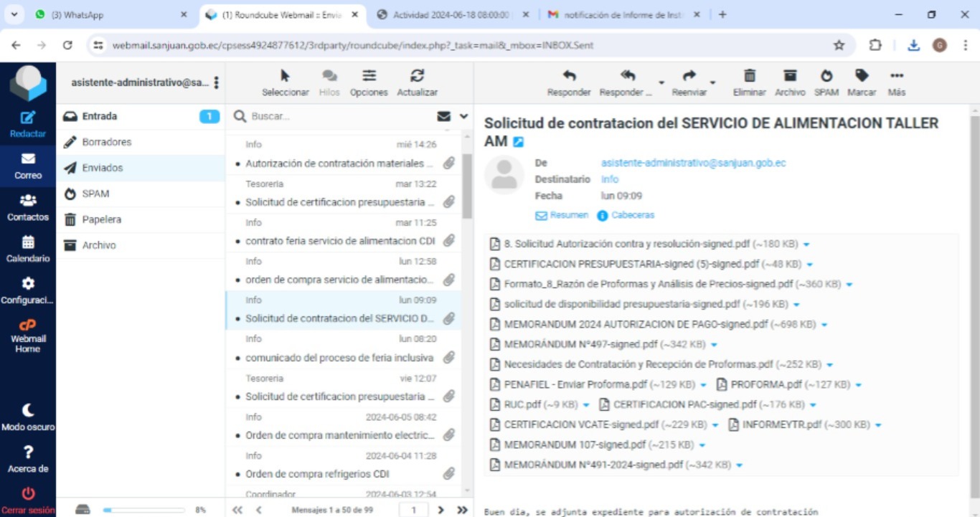Open the search filter dropdown chevron

pos(463,116)
